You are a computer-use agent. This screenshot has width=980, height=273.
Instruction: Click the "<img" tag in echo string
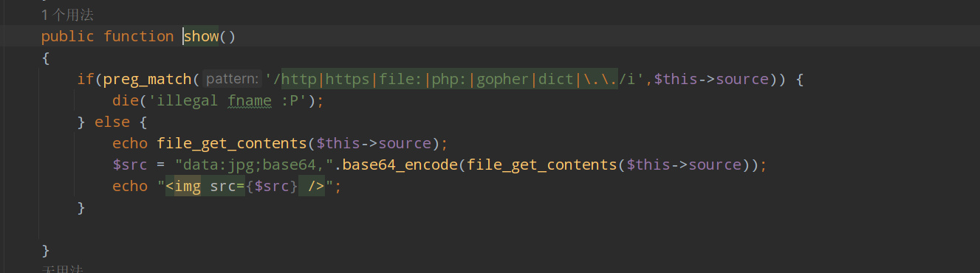(183, 186)
